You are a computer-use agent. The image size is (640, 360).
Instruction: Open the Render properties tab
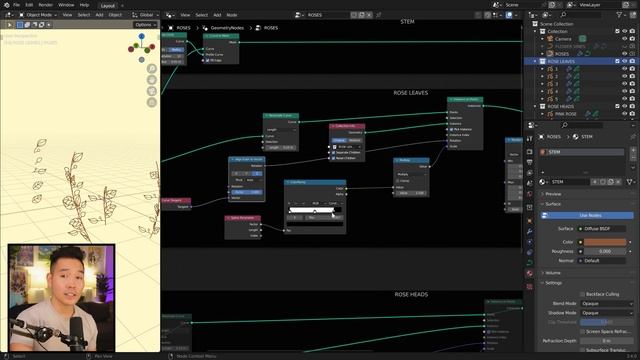(529, 152)
